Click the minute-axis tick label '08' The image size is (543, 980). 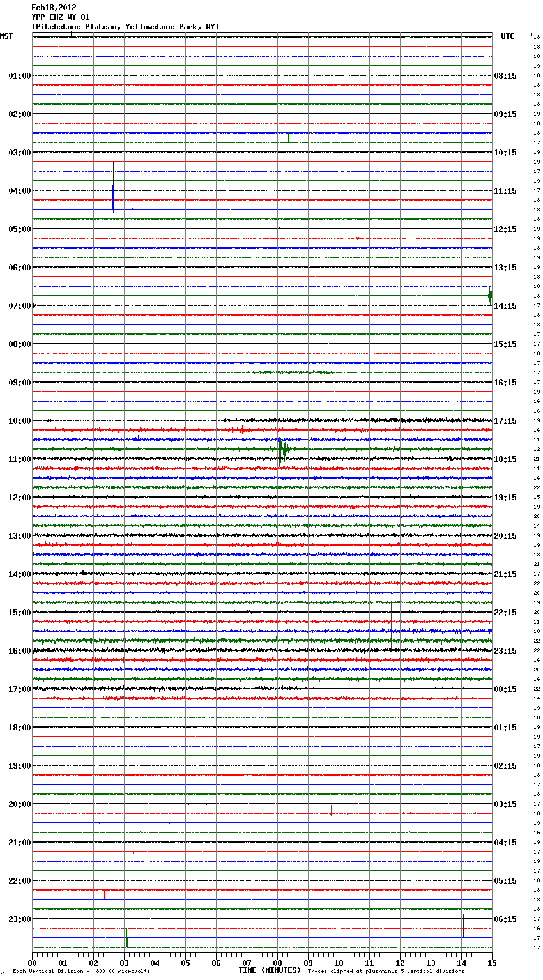(x=277, y=963)
